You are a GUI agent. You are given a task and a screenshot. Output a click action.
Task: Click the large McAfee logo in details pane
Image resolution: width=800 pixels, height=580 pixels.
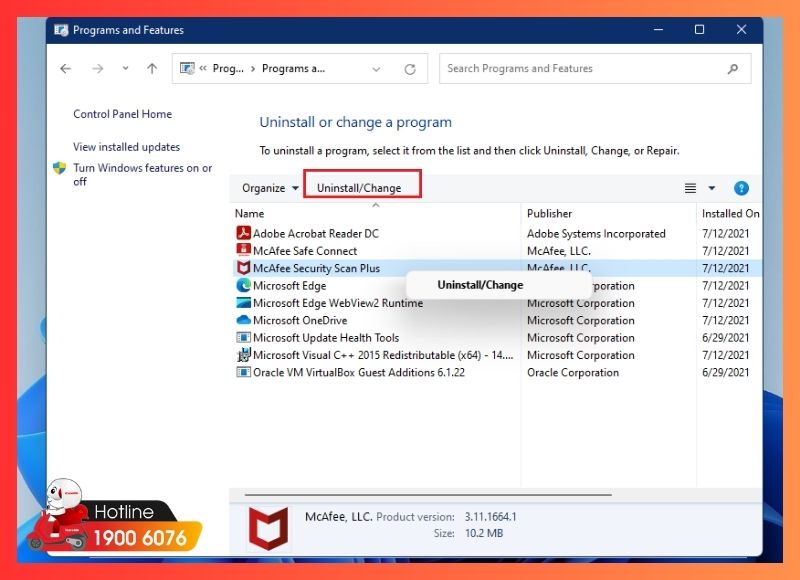point(268,526)
